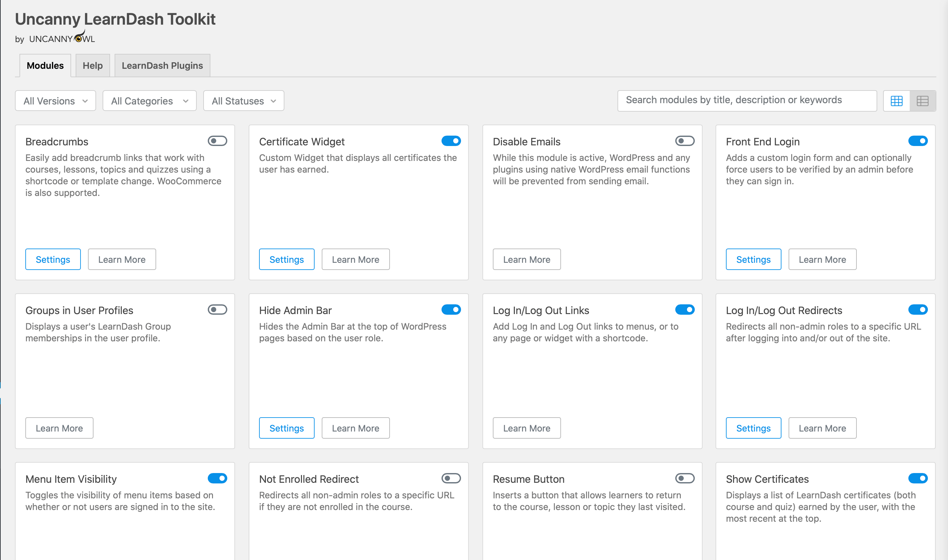Open Settings for Log In/Log Out Redirects

[x=753, y=428]
